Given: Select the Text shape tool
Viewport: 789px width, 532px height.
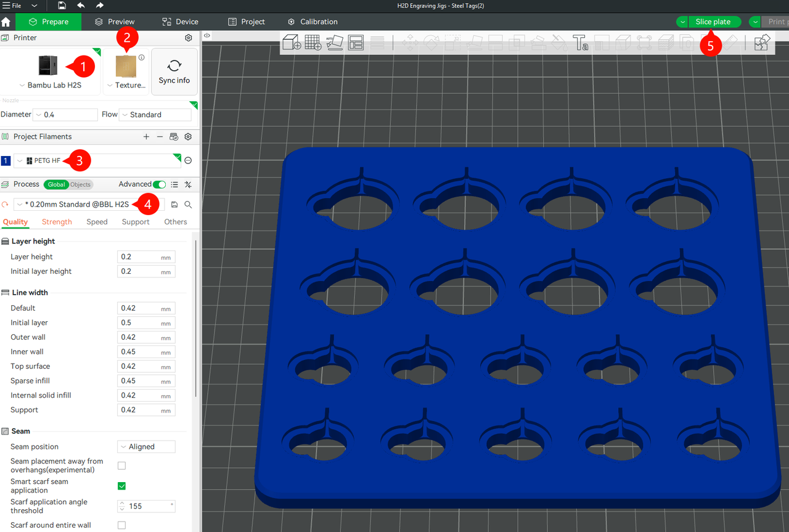Looking at the screenshot, I should click(x=580, y=43).
